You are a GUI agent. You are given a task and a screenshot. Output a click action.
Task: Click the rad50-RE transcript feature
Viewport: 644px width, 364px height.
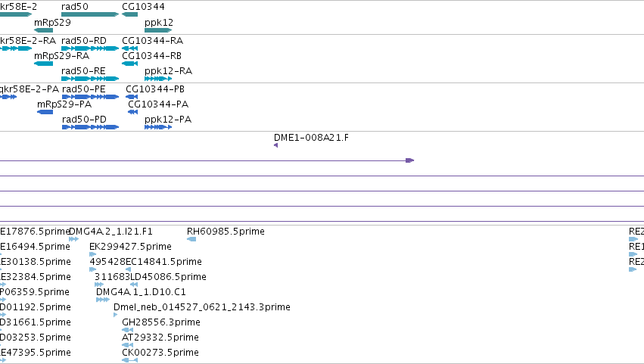tap(90, 79)
